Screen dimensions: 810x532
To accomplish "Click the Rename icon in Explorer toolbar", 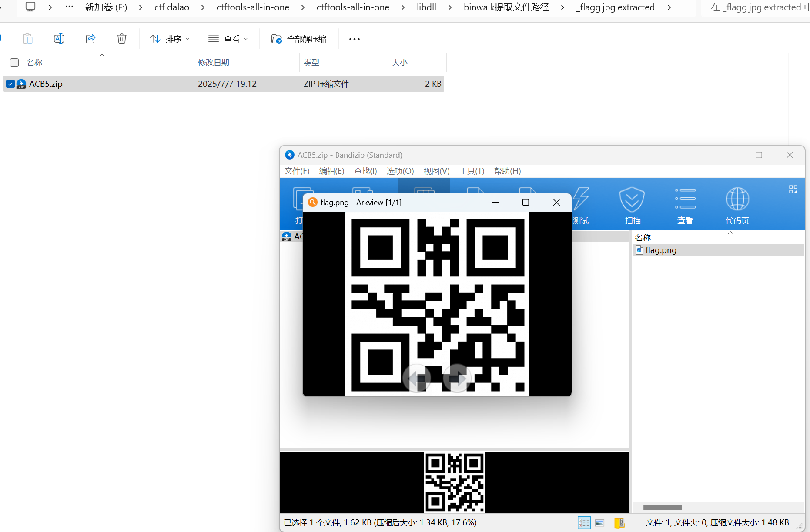I will 59,39.
